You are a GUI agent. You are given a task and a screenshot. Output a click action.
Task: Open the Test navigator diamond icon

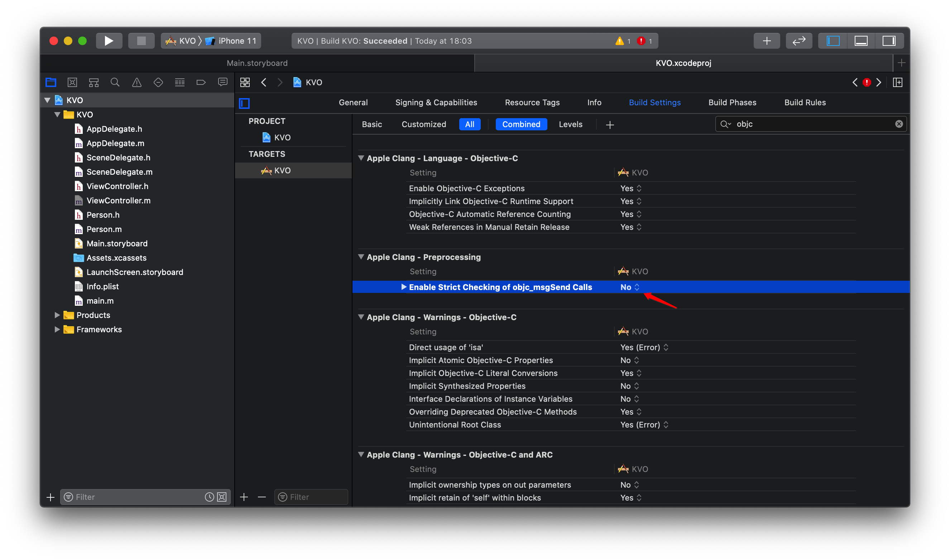[x=158, y=82]
